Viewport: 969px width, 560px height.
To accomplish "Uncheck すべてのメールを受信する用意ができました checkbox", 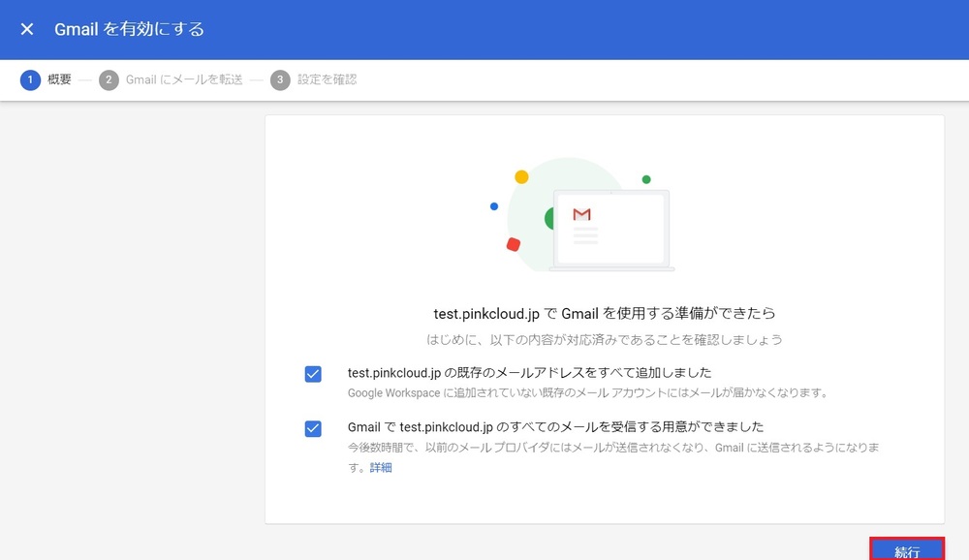I will 313,428.
